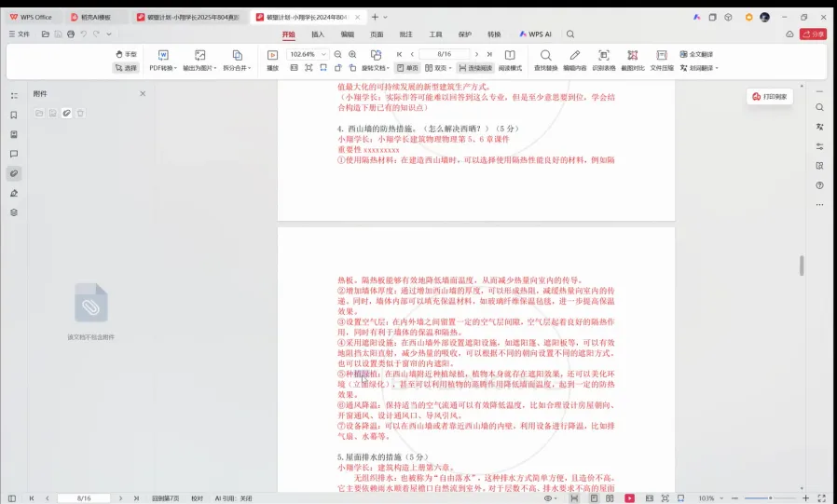Screen dimensions: 837x504
Task: Switch to 保护 protect tab
Action: 464,34
